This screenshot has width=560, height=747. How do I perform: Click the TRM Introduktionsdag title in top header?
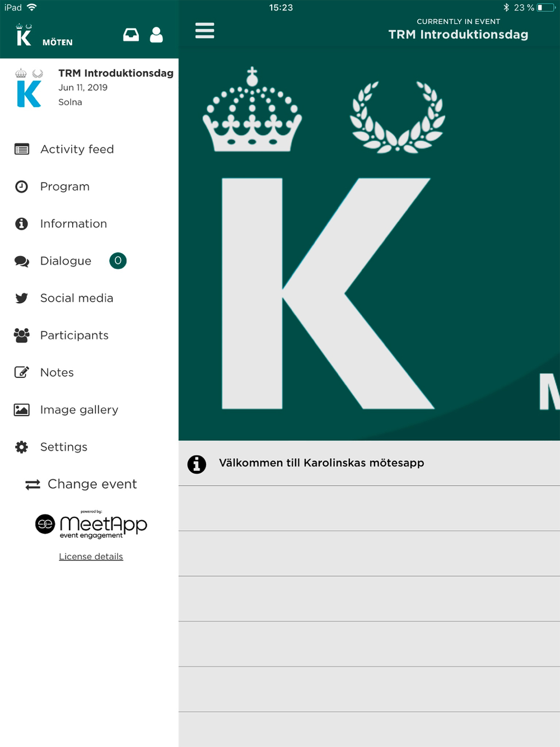tap(459, 35)
